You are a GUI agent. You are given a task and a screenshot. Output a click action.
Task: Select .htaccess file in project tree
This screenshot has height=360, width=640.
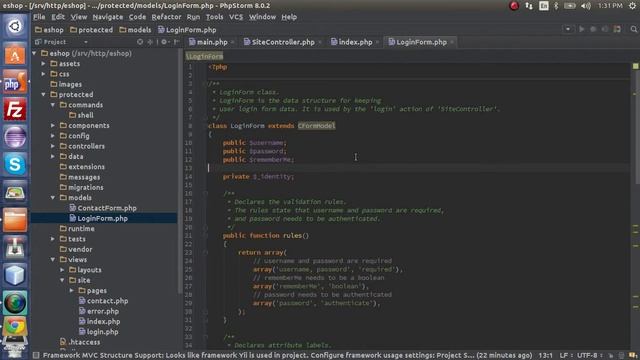pos(80,342)
